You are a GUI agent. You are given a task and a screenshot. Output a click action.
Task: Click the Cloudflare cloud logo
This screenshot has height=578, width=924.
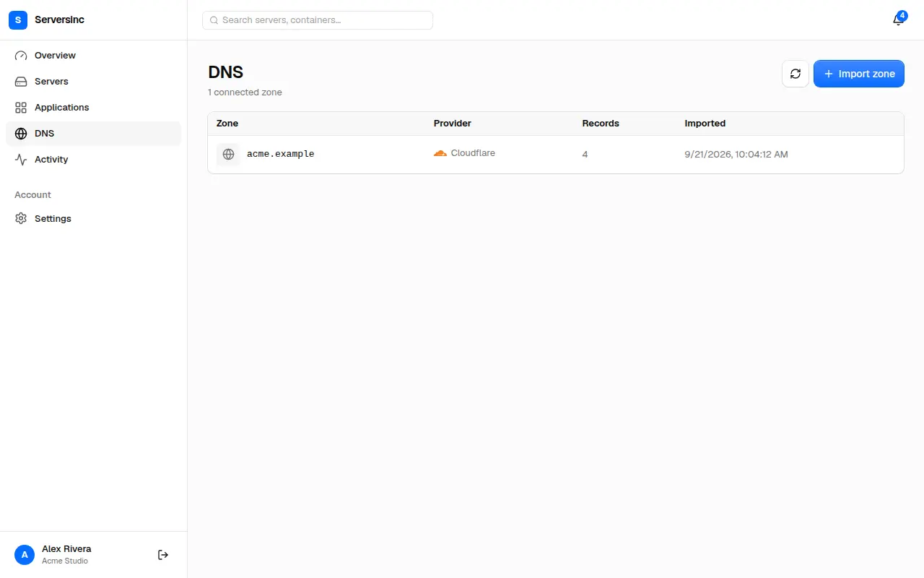(440, 153)
